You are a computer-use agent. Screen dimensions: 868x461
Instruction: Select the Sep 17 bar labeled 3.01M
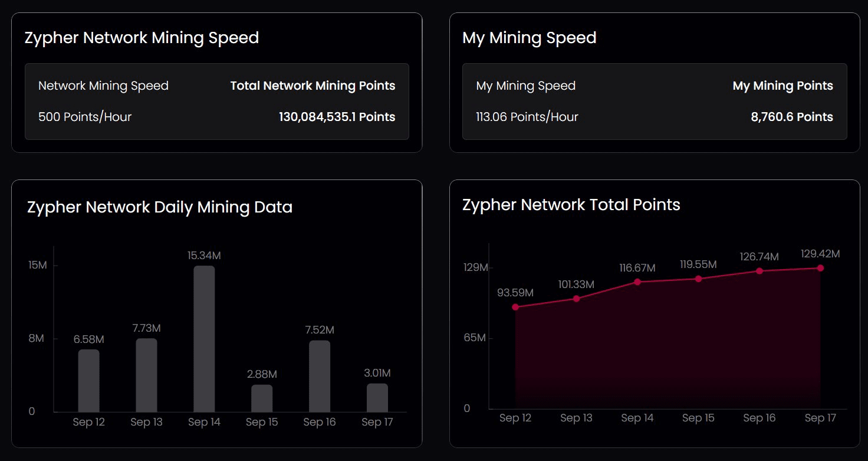(x=377, y=397)
